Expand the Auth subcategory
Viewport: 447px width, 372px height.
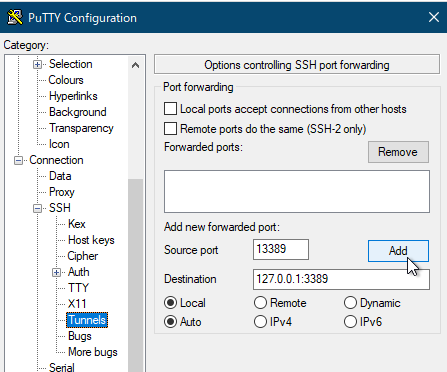tap(56, 273)
